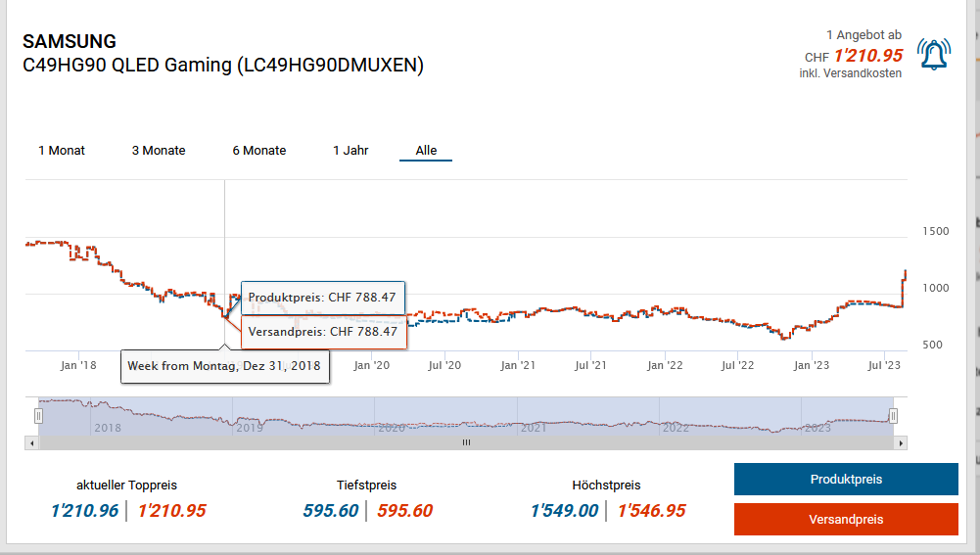Click the left navigator range handle
This screenshot has width=980, height=555.
point(38,416)
